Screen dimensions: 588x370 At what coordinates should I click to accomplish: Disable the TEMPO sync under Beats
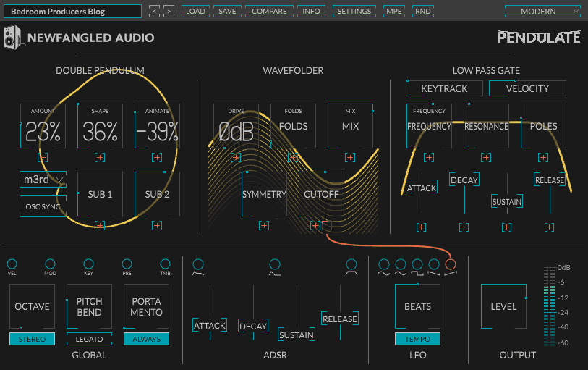coord(417,339)
